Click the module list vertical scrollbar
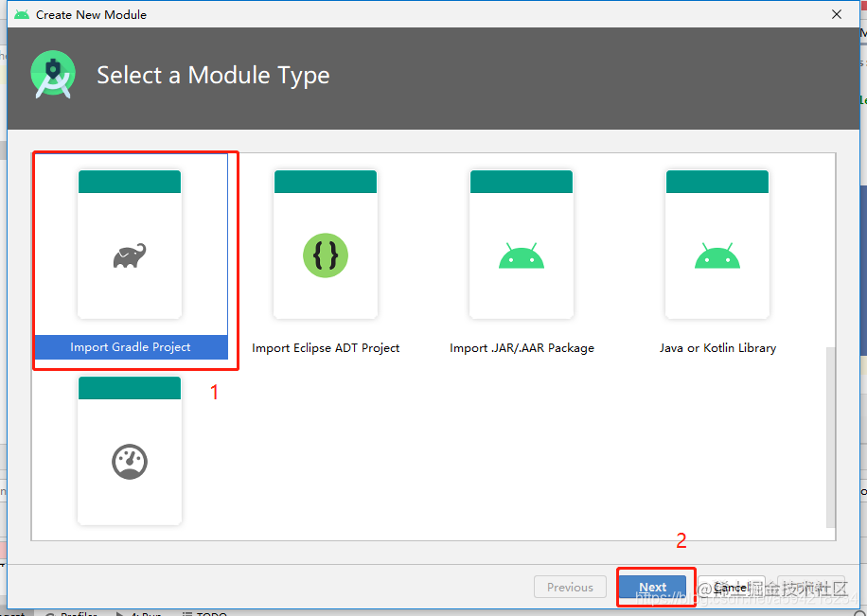The height and width of the screenshot is (616, 867). 830,437
